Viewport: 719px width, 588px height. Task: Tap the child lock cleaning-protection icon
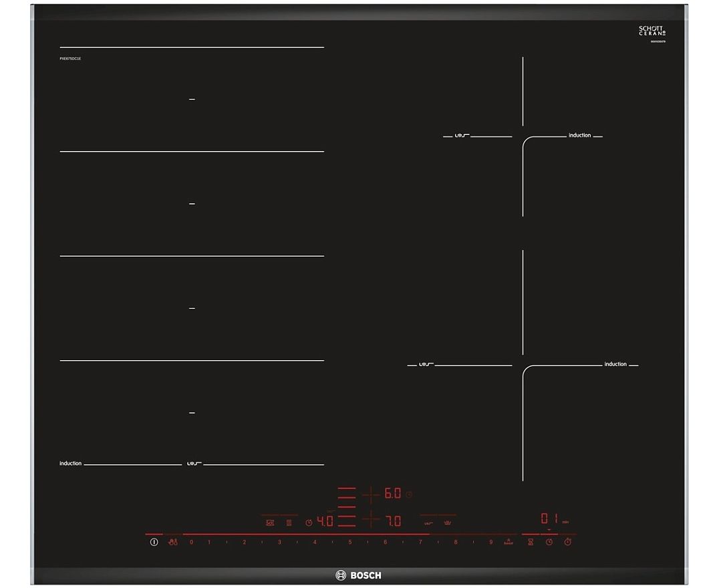pyautogui.click(x=172, y=542)
